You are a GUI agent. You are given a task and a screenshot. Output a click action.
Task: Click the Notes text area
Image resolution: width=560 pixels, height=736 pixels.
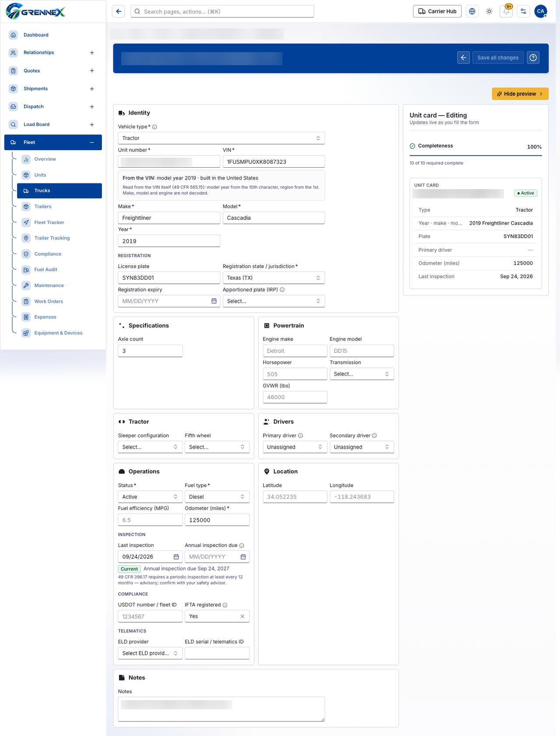[221, 709]
